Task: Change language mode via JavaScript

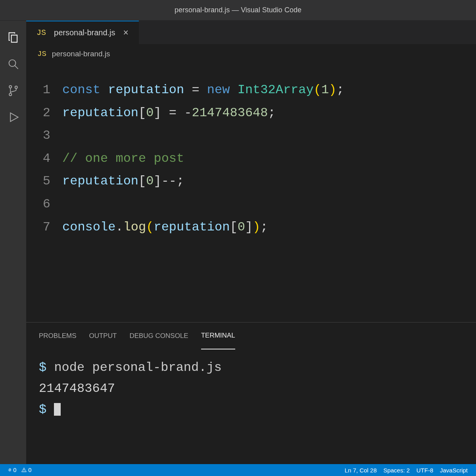Action: (x=453, y=470)
